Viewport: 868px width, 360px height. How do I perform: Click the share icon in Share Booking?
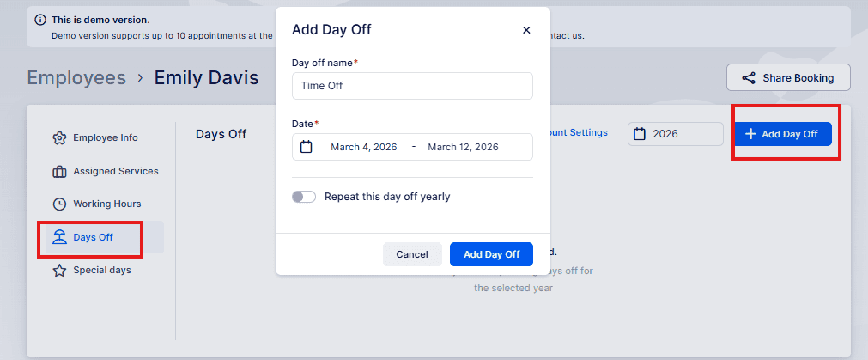pos(749,78)
